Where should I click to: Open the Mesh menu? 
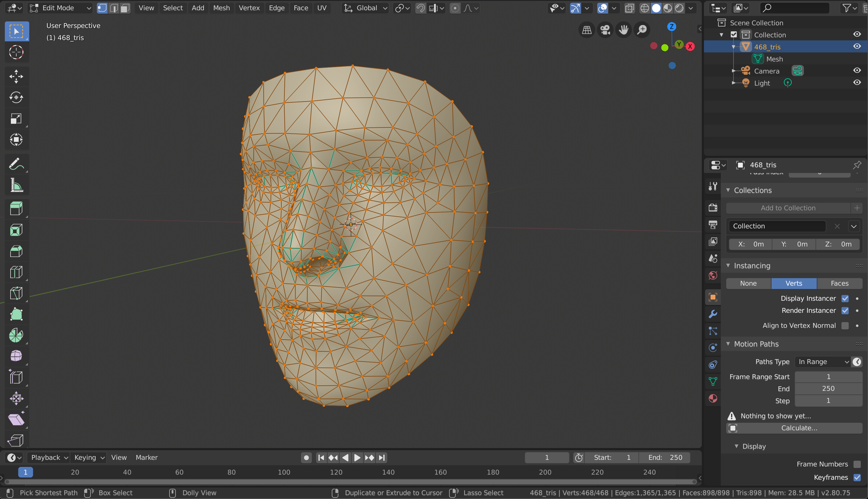point(221,8)
